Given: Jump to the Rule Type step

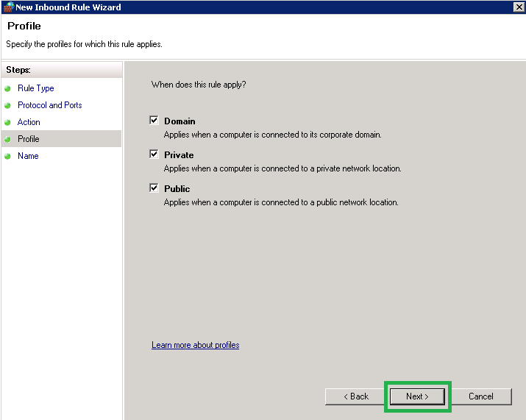Looking at the screenshot, I should click(x=36, y=88).
